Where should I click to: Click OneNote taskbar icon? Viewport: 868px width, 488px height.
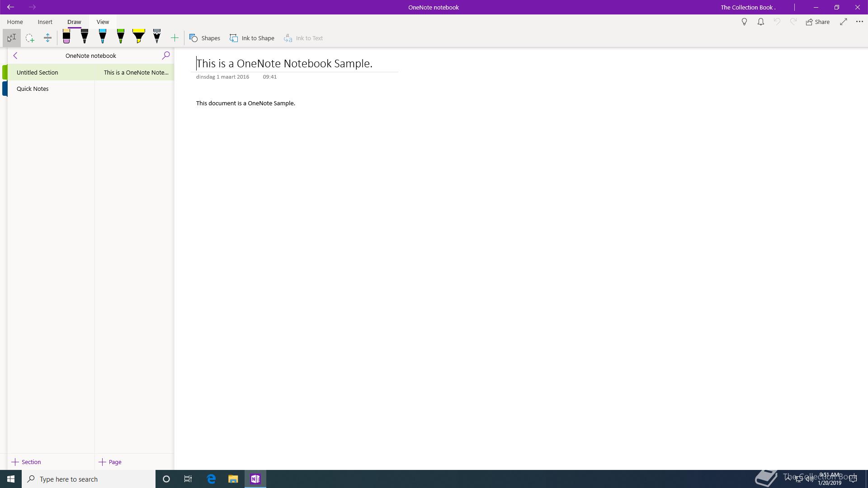(255, 479)
